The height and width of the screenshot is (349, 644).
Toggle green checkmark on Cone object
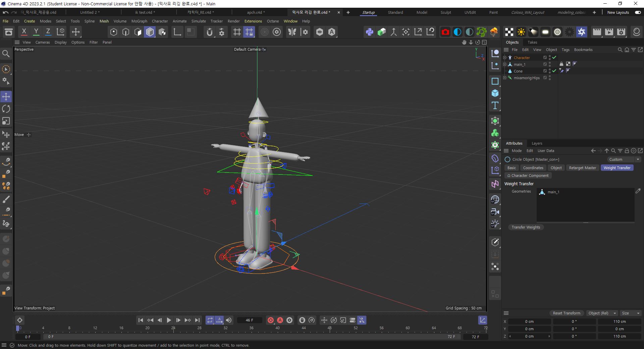(x=554, y=71)
